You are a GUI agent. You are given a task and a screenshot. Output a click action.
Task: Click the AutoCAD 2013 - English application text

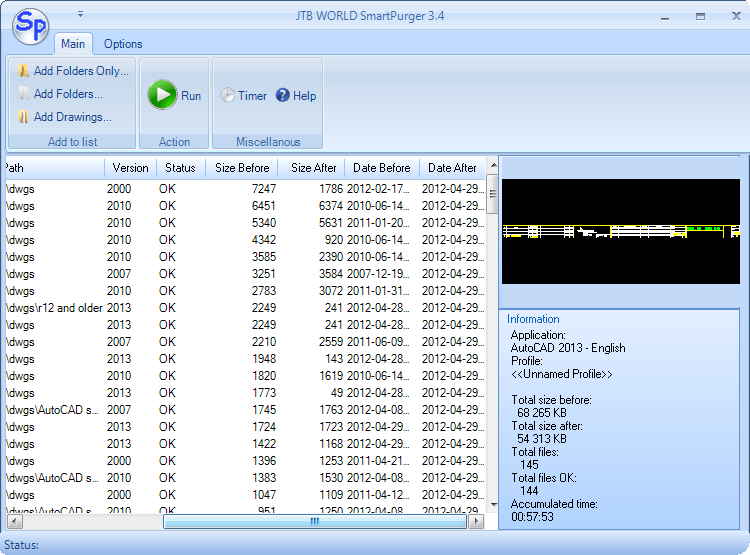coord(568,348)
